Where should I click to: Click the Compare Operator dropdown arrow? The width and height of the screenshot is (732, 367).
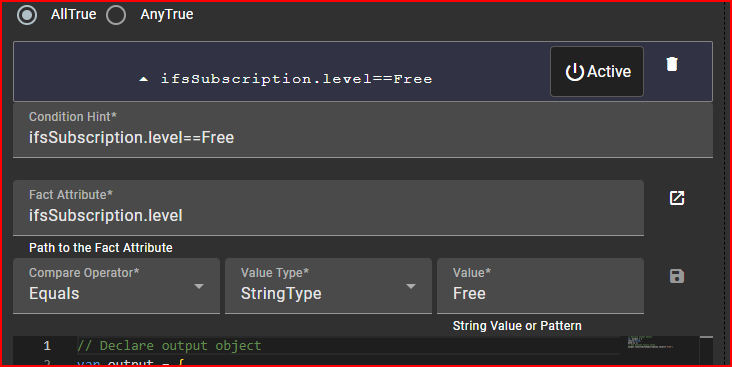[x=199, y=286]
